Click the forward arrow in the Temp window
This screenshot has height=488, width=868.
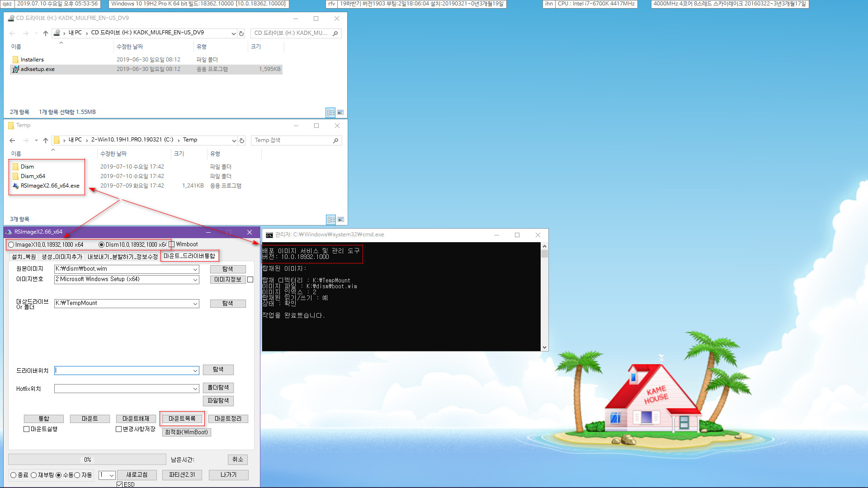(25, 141)
